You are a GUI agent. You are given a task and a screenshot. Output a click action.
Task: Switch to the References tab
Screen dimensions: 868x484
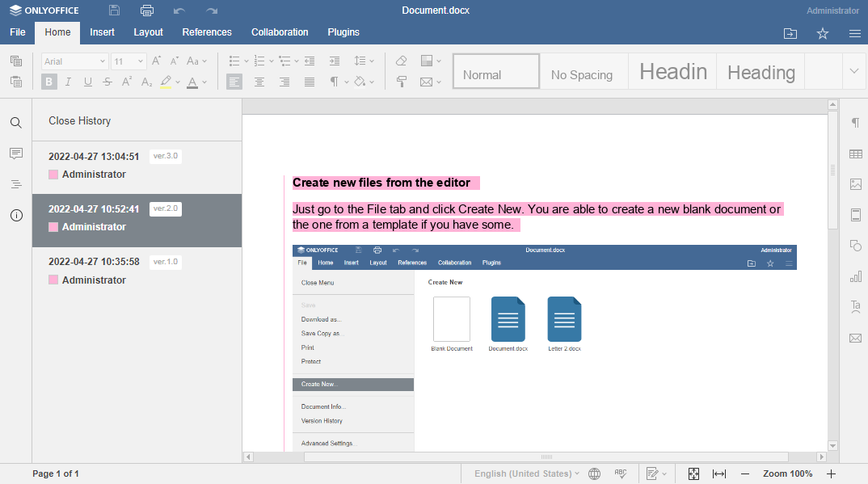(207, 32)
